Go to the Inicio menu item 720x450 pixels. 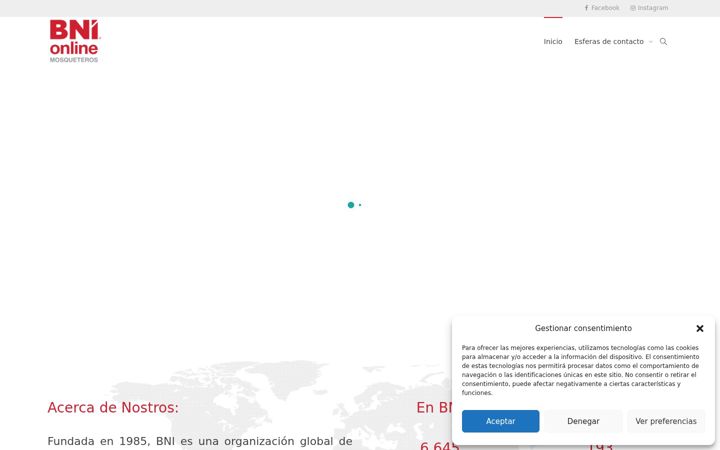point(553,41)
